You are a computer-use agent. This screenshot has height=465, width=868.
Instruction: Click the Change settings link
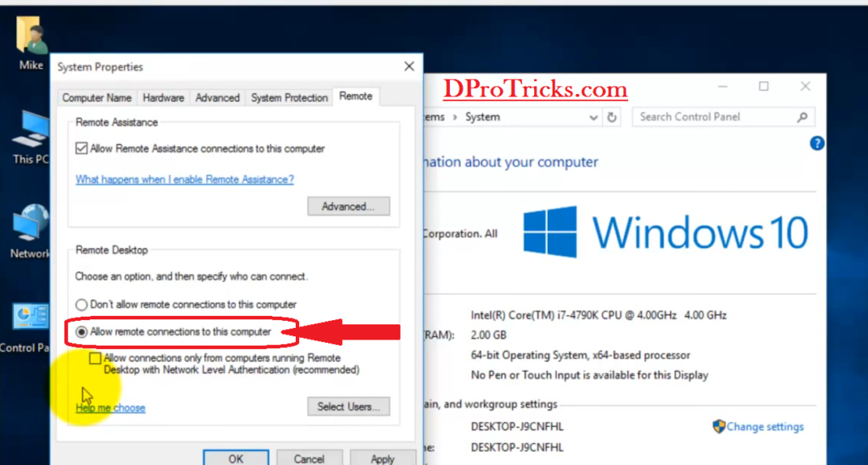pyautogui.click(x=765, y=427)
